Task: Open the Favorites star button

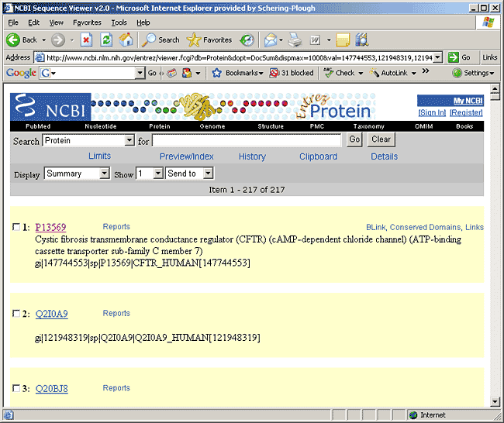Action: 209,40
